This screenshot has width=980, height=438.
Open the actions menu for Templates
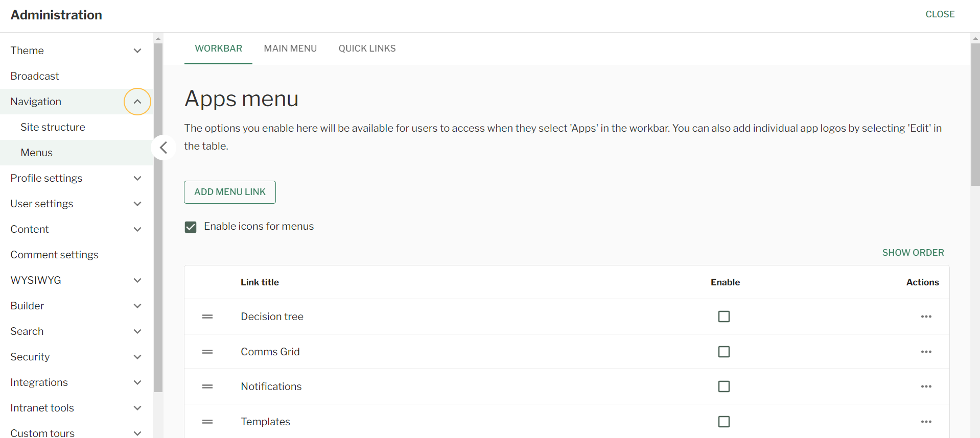(x=926, y=422)
